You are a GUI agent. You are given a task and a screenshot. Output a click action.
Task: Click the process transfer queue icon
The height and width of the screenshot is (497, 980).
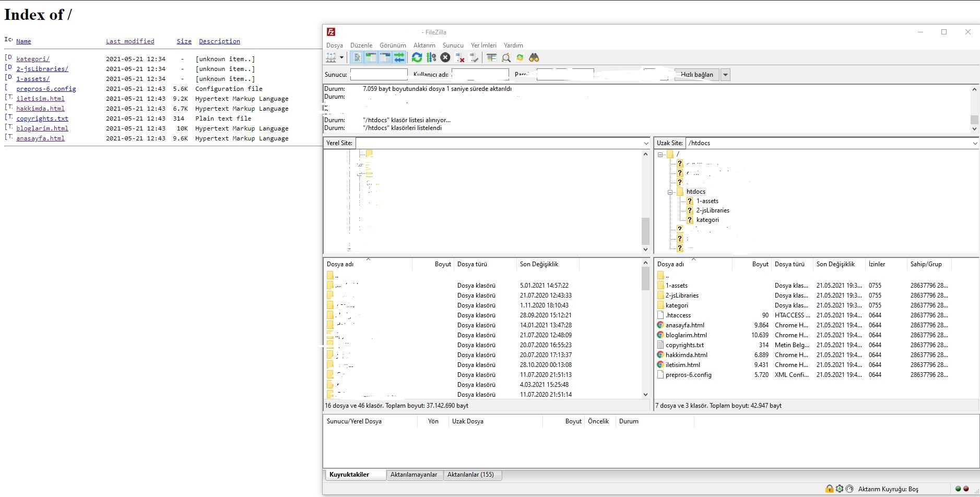(x=431, y=57)
